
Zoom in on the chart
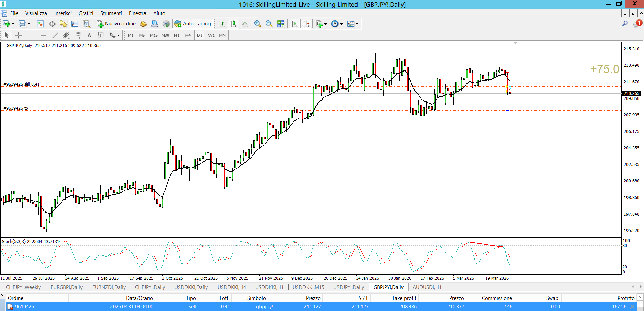pyautogui.click(x=258, y=24)
